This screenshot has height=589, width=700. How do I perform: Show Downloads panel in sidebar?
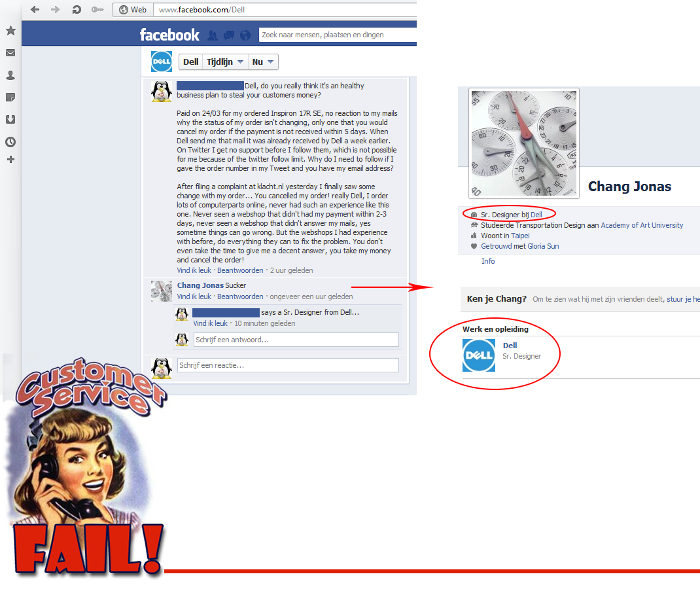(x=10, y=120)
